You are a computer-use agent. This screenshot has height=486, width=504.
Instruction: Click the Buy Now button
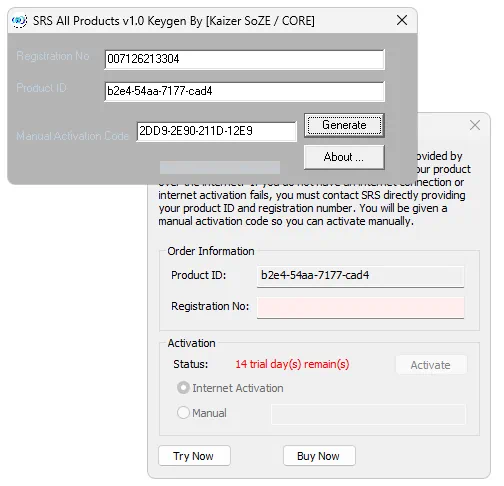click(319, 456)
